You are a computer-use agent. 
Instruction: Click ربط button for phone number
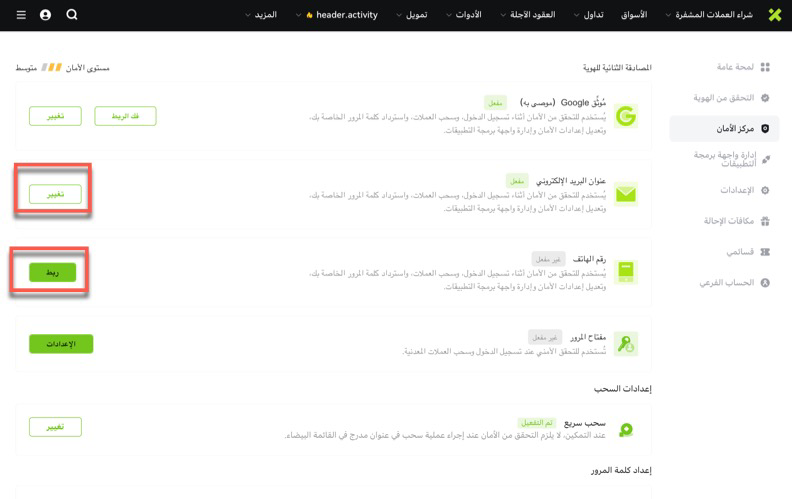(53, 272)
